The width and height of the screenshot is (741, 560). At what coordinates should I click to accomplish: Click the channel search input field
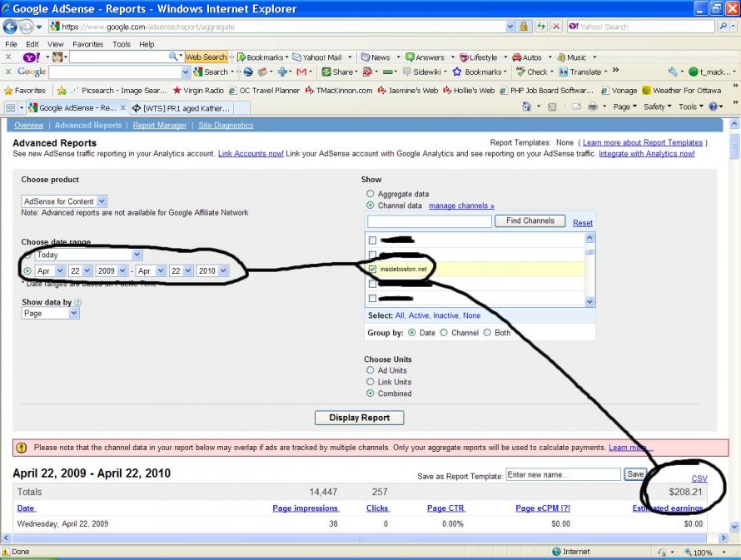[430, 221]
